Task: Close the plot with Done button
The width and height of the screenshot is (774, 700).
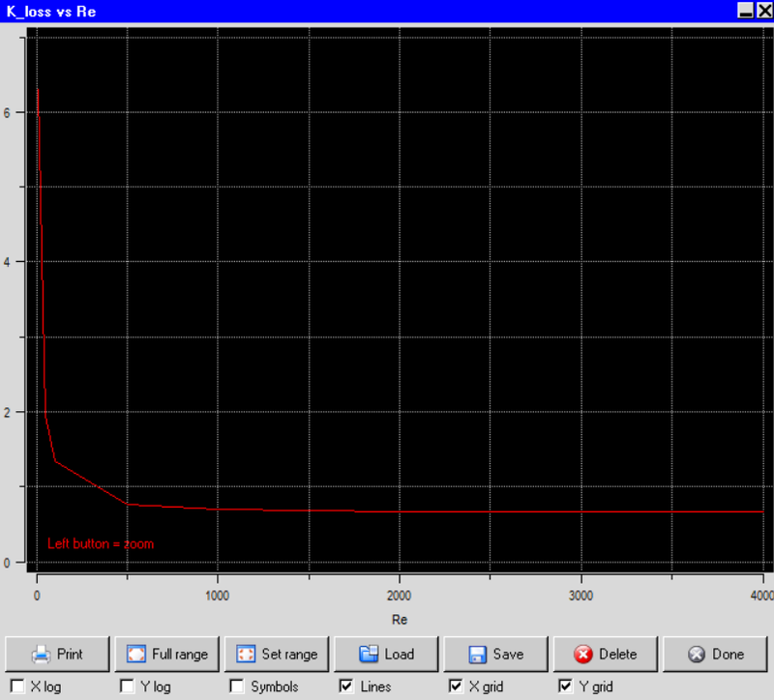Action: 715,655
